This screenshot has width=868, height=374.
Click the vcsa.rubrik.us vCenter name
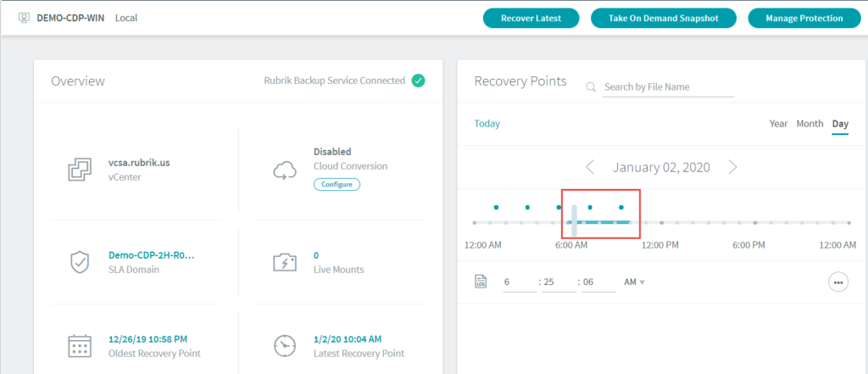(139, 164)
